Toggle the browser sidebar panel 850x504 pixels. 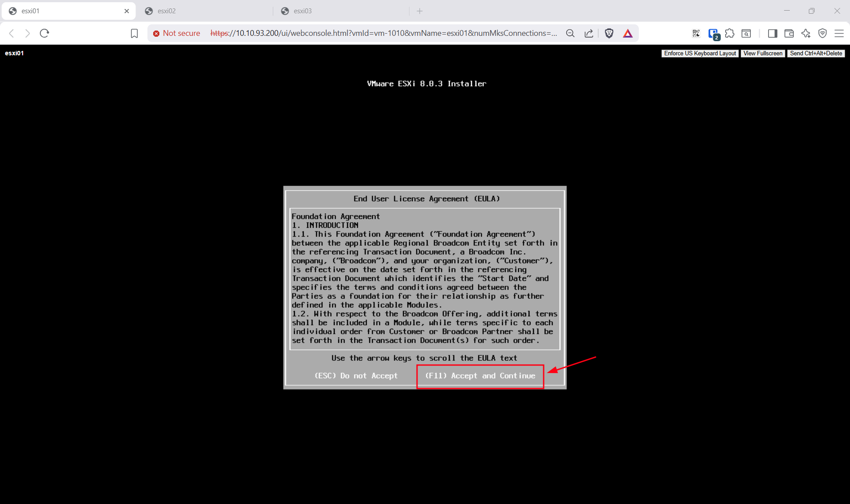pyautogui.click(x=773, y=33)
